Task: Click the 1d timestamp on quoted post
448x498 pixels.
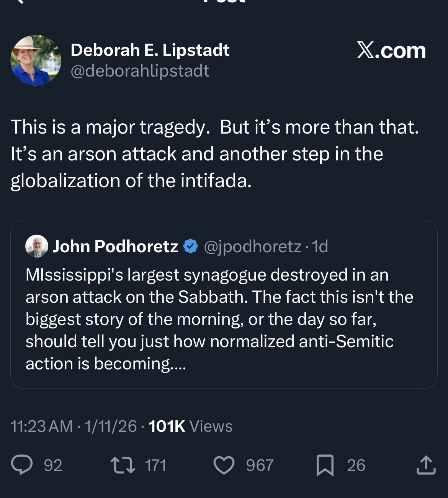Action: tap(320, 246)
